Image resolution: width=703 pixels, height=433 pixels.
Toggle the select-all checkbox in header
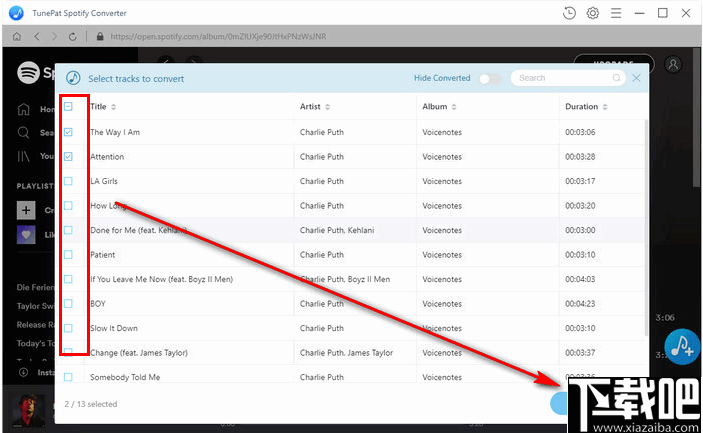pyautogui.click(x=68, y=107)
